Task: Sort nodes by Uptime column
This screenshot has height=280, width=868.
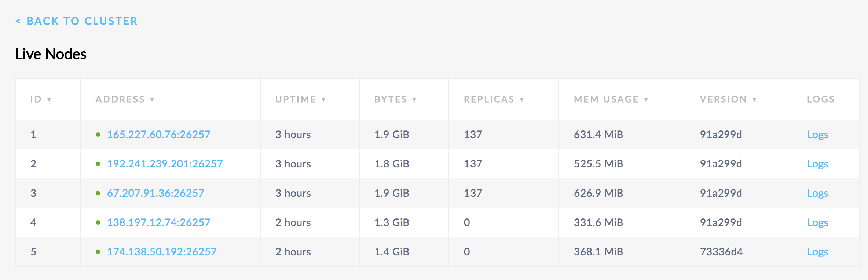Action: [x=300, y=99]
